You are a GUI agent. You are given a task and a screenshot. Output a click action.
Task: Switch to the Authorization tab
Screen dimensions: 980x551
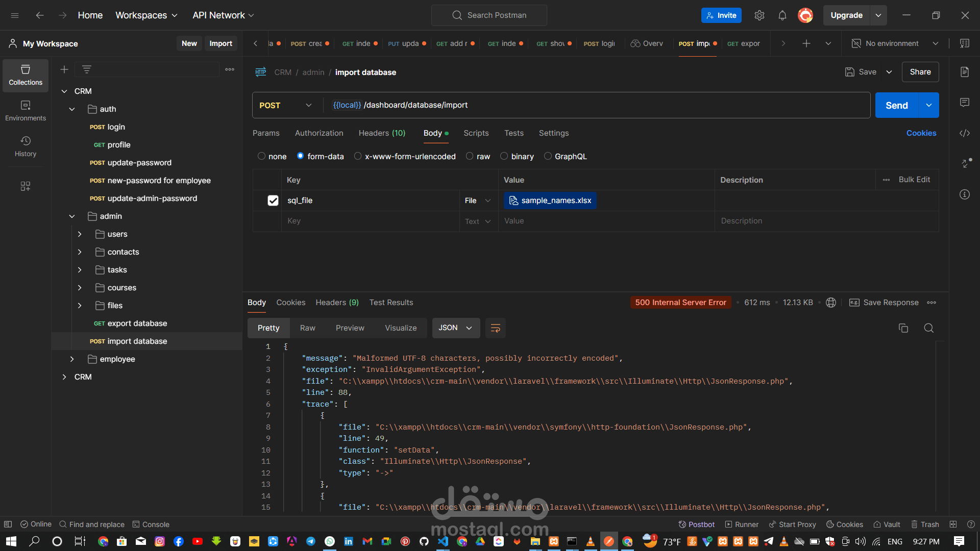319,133
